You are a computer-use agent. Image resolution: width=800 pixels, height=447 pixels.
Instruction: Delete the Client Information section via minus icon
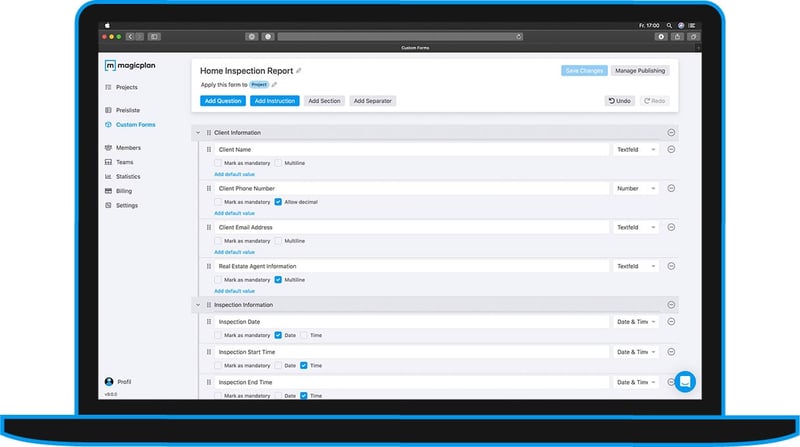(671, 133)
